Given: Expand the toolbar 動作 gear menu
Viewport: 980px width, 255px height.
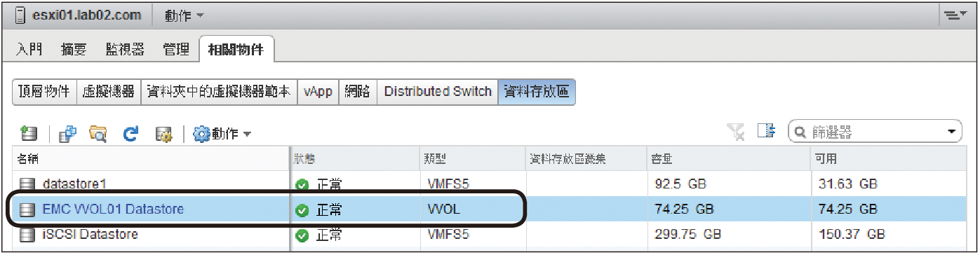Looking at the screenshot, I should (x=222, y=133).
